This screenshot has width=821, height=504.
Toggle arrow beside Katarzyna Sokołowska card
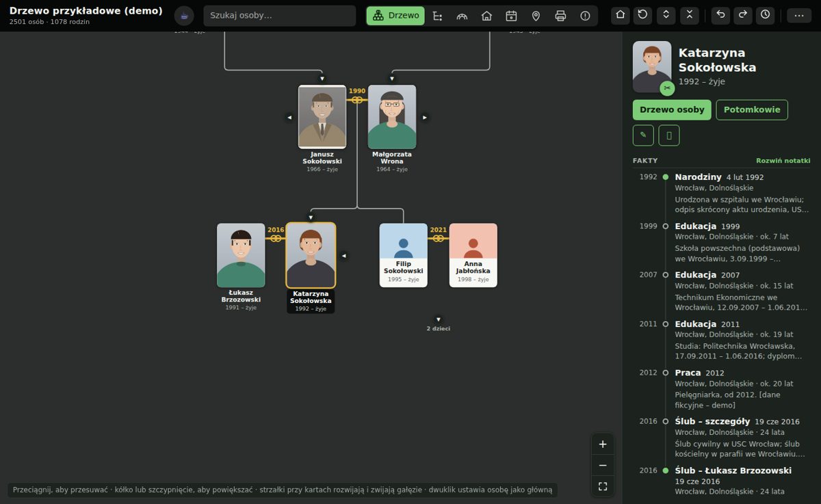pyautogui.click(x=344, y=256)
